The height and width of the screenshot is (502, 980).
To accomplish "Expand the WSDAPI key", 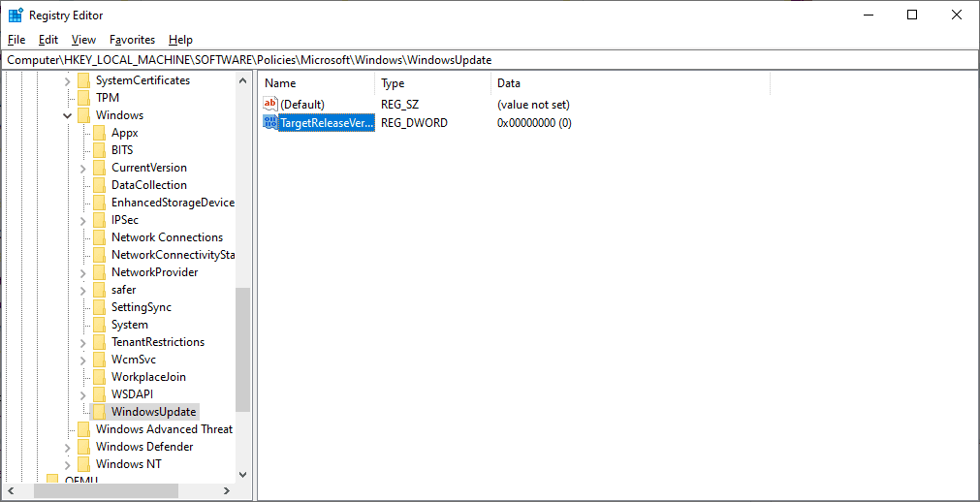I will [x=83, y=394].
